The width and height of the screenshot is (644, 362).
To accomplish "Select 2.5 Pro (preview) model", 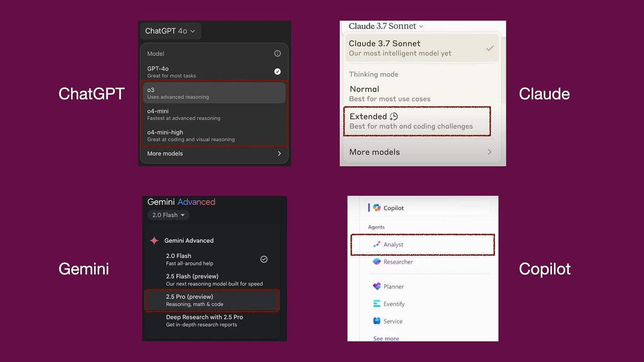I will (212, 300).
